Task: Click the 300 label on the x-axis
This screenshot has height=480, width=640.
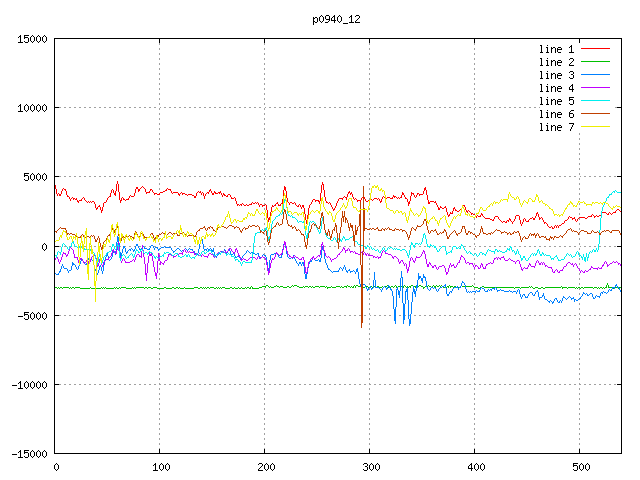Action: coord(370,467)
